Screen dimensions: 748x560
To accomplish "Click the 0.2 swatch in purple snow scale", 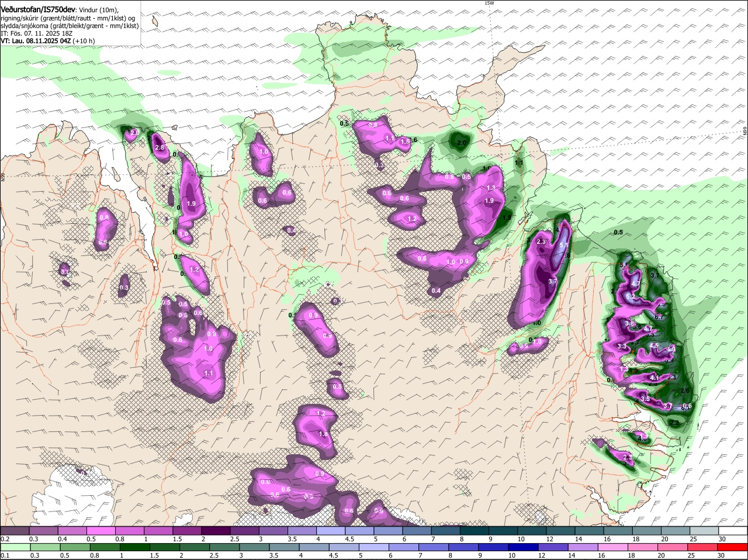I will [x=15, y=531].
